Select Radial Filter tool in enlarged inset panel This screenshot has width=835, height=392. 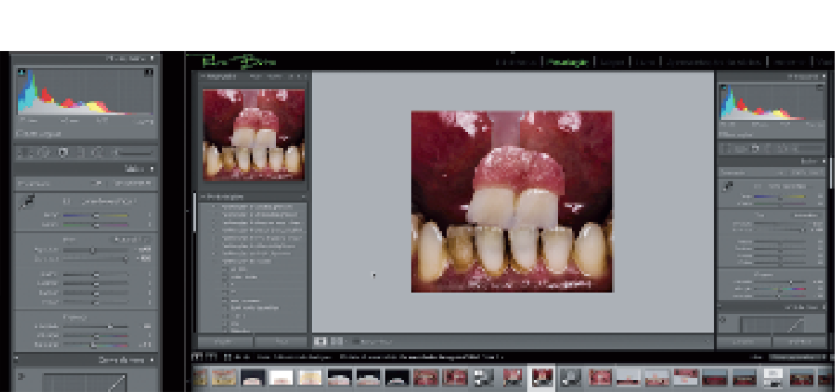pos(97,153)
